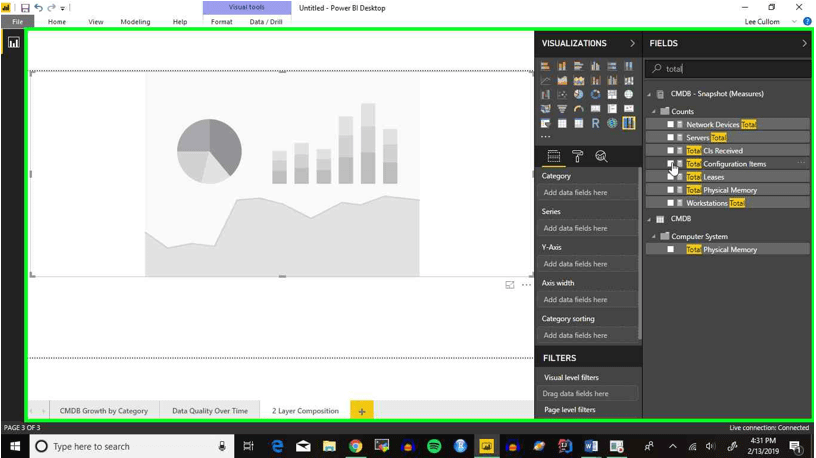816x458 pixels.
Task: Select the Stacked column chart visualization
Action: [562, 66]
